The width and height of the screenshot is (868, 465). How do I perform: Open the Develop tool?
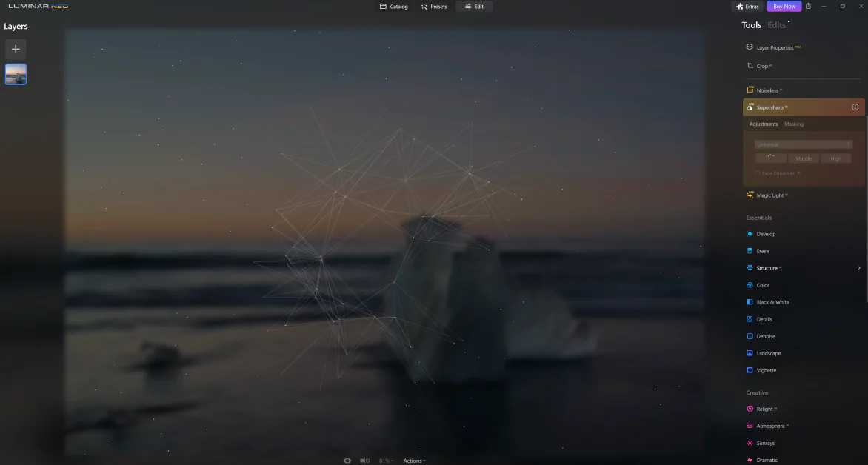(x=766, y=234)
